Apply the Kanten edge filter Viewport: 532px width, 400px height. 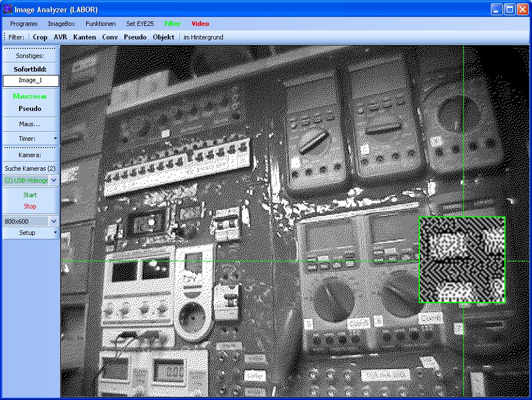(x=84, y=37)
